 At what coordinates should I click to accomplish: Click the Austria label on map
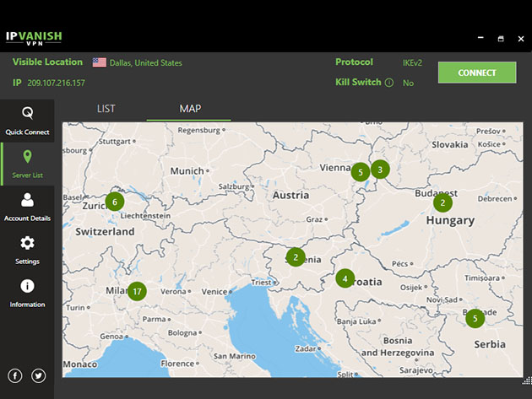(x=290, y=195)
